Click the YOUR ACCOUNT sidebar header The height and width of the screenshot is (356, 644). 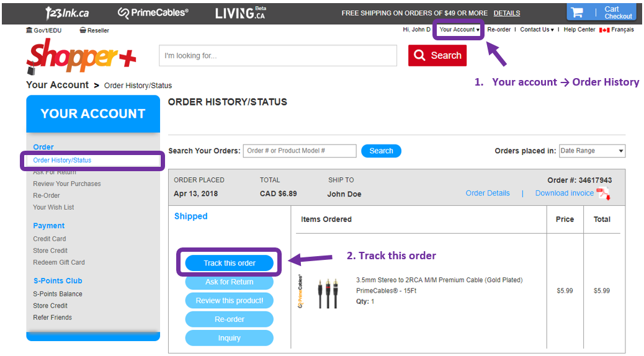(93, 113)
